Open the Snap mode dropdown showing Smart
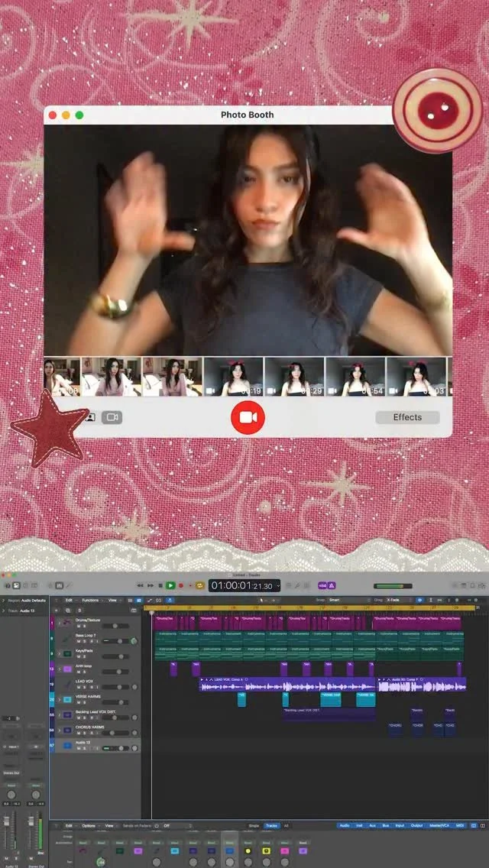489x868 pixels. pyautogui.click(x=349, y=600)
